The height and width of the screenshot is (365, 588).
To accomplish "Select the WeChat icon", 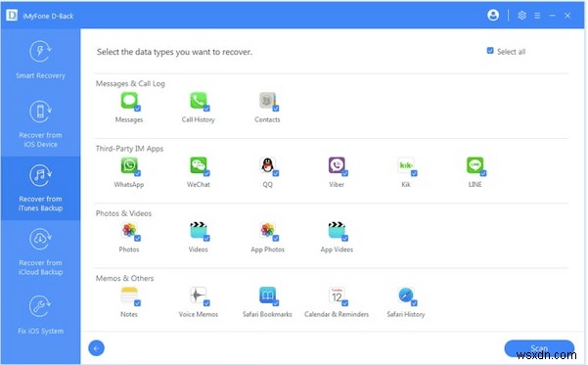I will click(199, 165).
